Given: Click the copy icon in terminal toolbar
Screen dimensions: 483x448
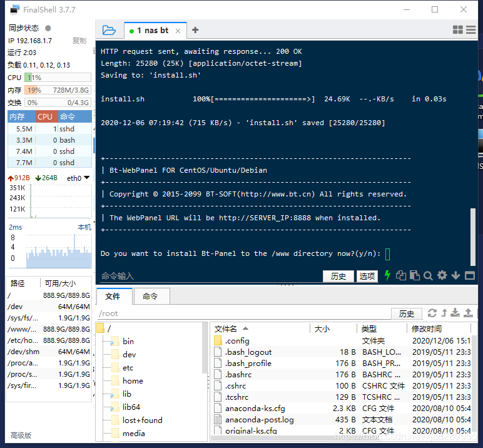Looking at the screenshot, I should click(x=401, y=275).
